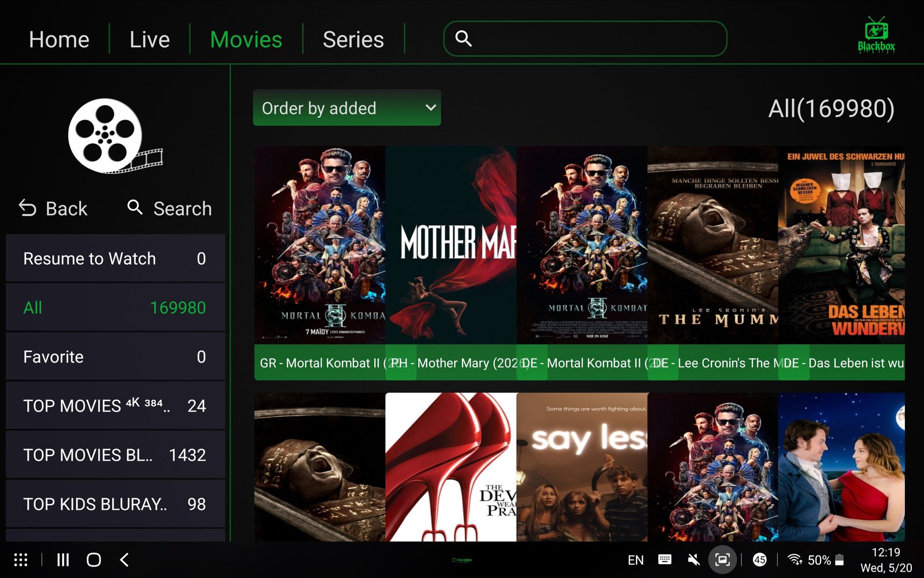
Task: Click the All(169980) count heading
Action: click(831, 109)
